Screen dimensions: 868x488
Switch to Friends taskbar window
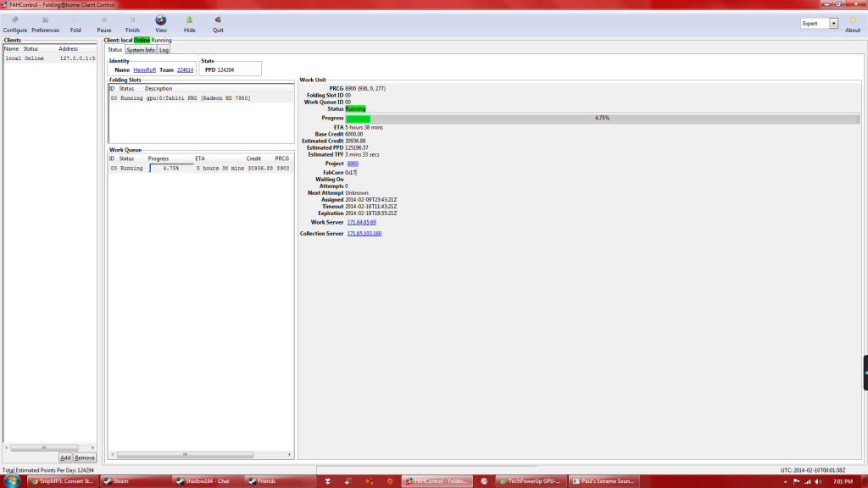pos(280,481)
